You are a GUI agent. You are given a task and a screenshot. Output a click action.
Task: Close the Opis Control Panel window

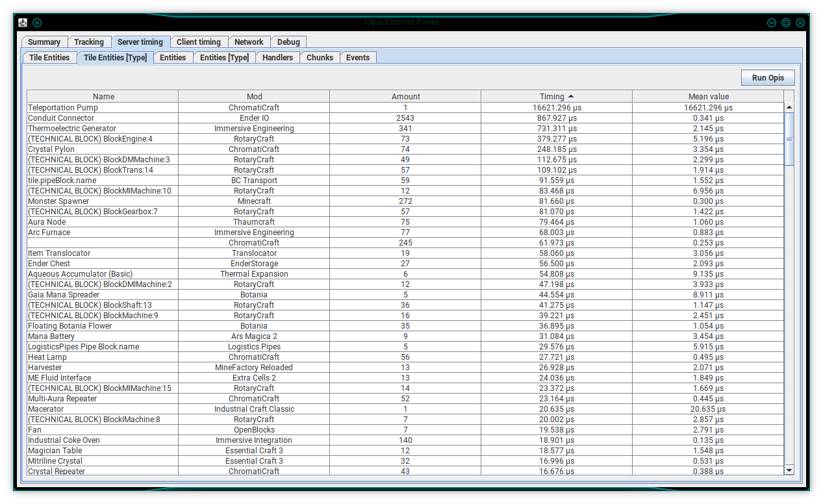(800, 22)
